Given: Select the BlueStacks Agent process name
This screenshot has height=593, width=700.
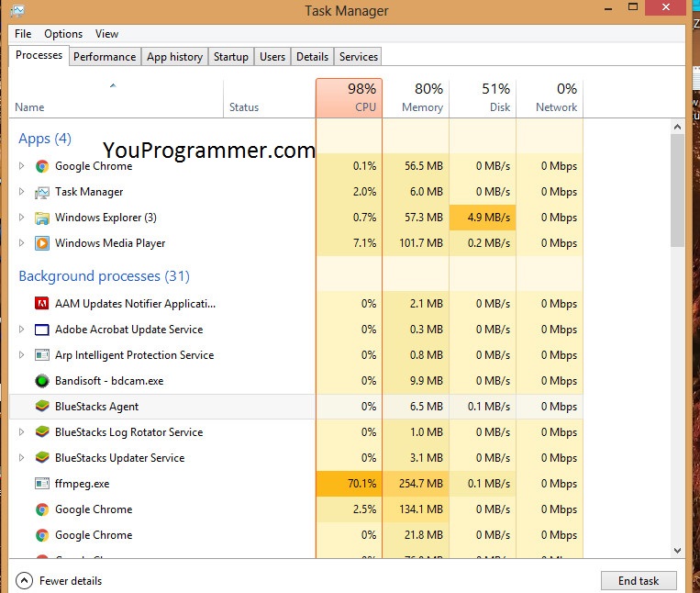Looking at the screenshot, I should (96, 407).
